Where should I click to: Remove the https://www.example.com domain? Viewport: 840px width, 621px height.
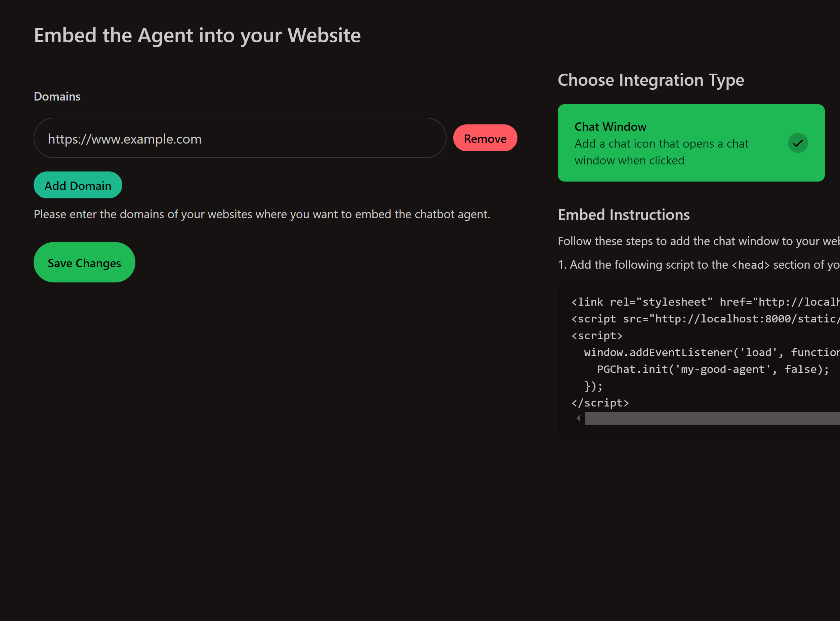[x=485, y=138]
